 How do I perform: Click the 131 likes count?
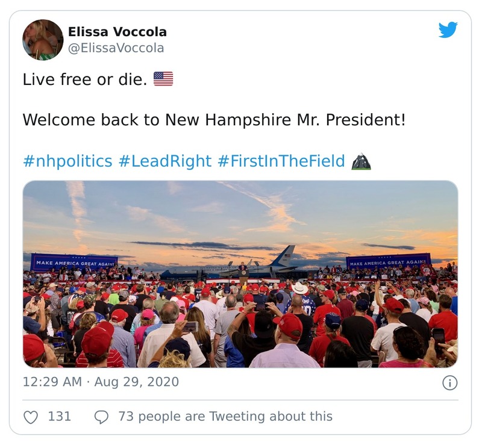tap(60, 417)
